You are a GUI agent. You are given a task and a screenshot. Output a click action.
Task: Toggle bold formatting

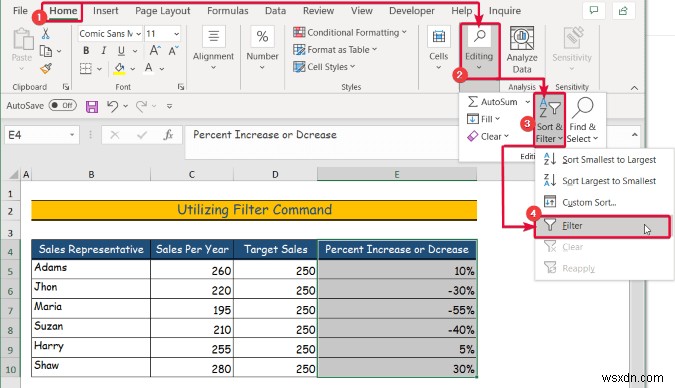click(x=86, y=51)
